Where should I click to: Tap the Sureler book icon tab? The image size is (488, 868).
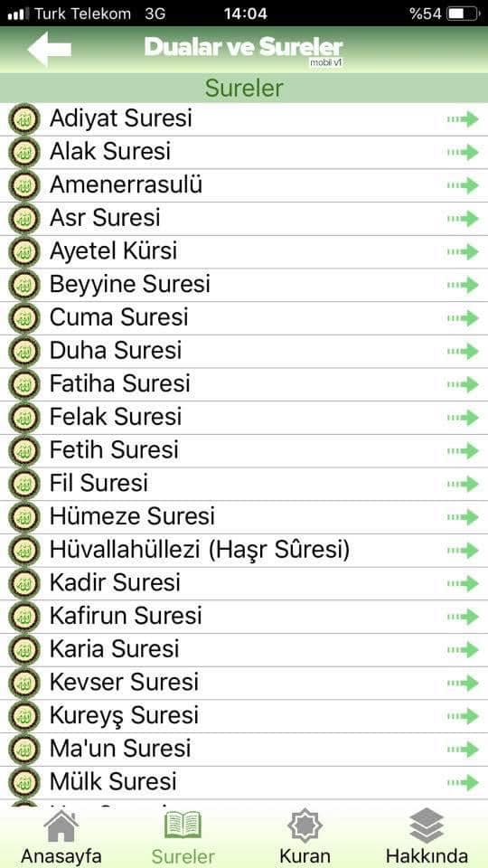183,826
